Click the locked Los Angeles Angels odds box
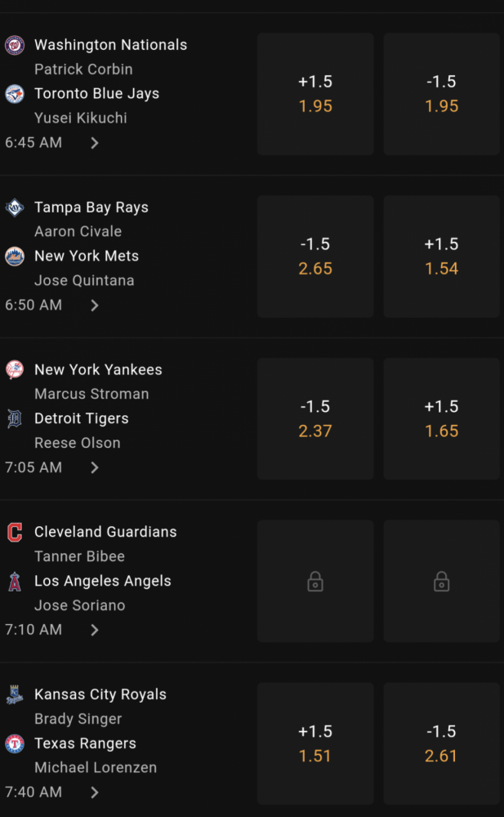This screenshot has width=504, height=817. (441, 581)
